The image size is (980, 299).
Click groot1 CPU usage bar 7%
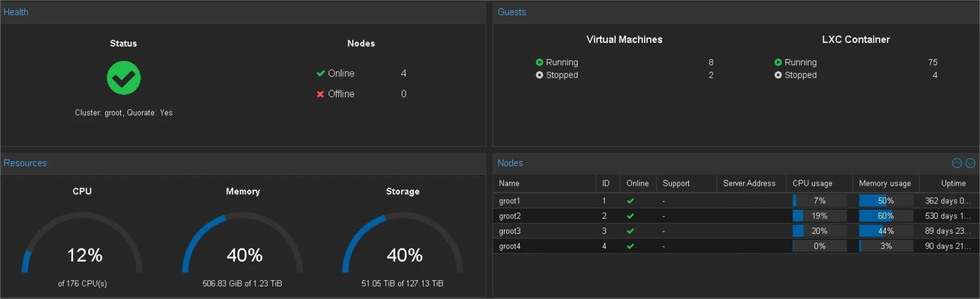[819, 201]
